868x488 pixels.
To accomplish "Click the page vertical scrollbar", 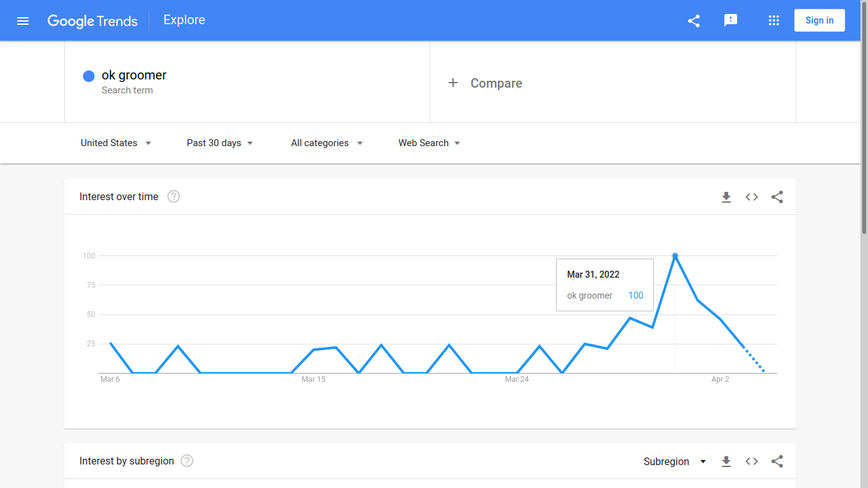I will (864, 117).
